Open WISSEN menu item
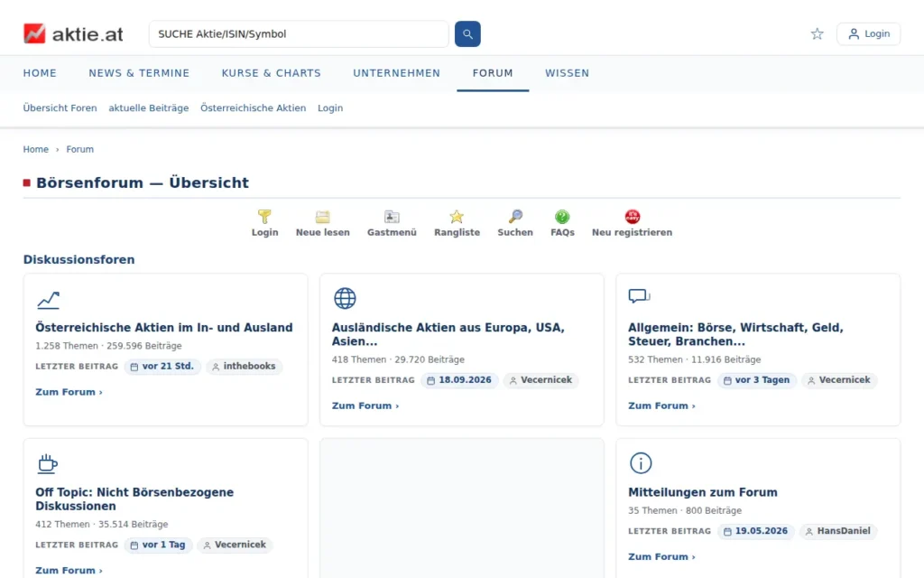924x578 pixels. (567, 73)
